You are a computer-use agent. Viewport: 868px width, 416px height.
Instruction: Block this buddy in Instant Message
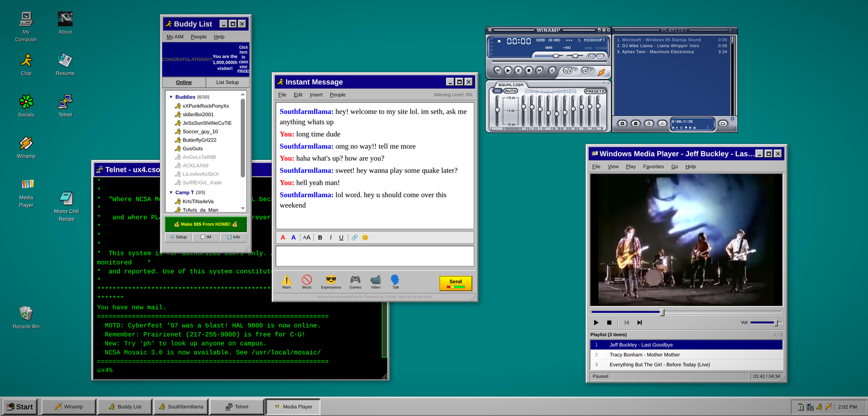coord(307,281)
